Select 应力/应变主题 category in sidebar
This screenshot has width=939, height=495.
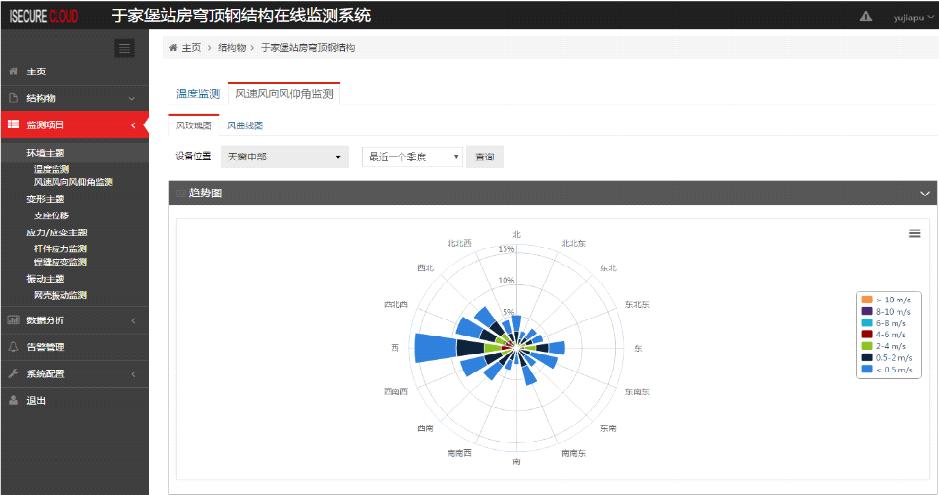(x=57, y=232)
